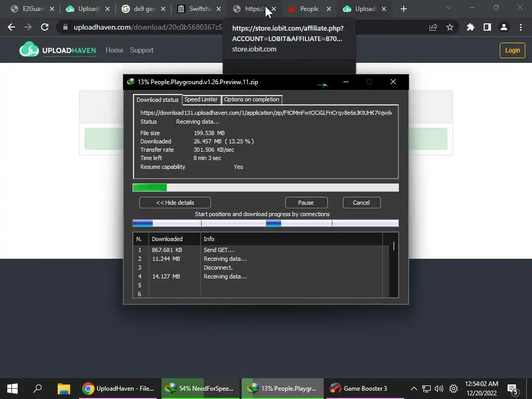Share this page via the share icon
The image size is (532, 399).
(433, 28)
